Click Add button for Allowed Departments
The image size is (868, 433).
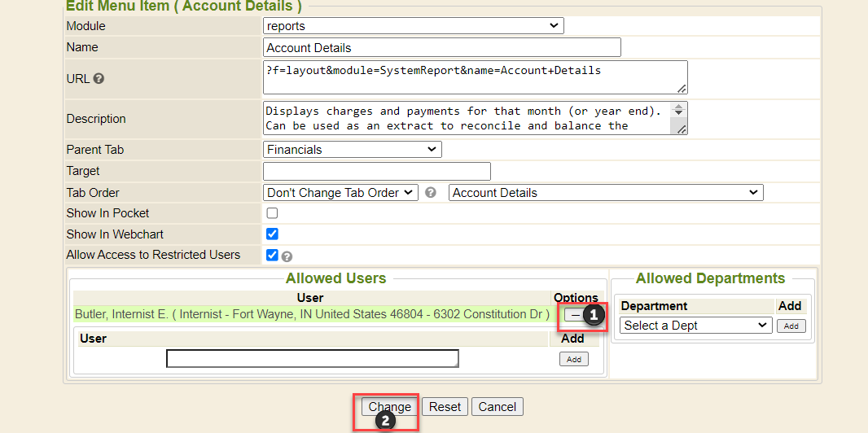pos(791,326)
